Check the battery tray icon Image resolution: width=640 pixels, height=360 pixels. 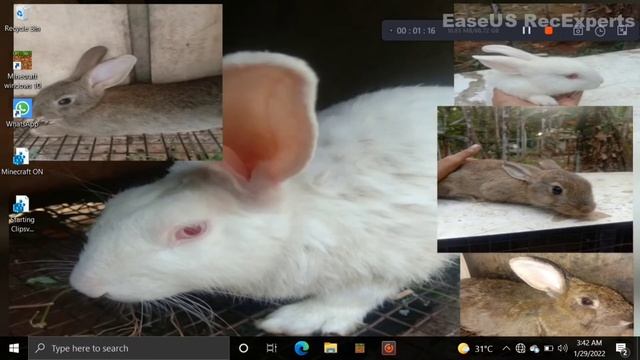coord(549,349)
